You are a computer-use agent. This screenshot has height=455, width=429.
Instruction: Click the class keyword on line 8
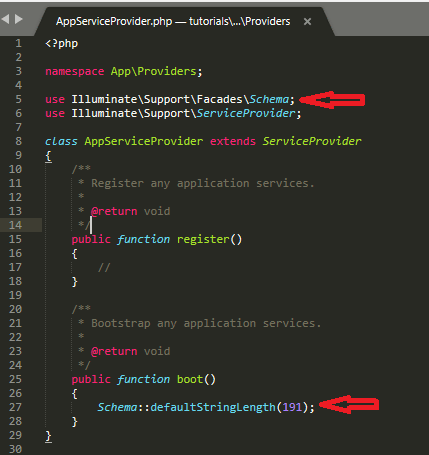point(61,141)
